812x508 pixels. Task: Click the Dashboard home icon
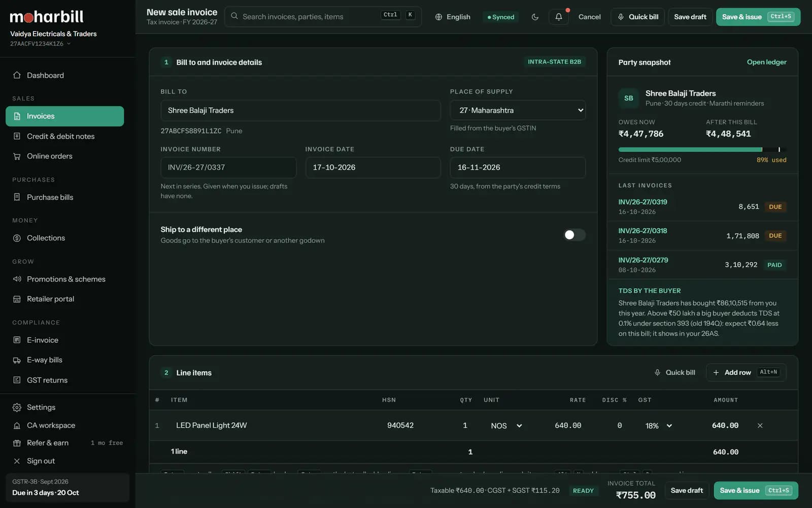click(x=17, y=75)
